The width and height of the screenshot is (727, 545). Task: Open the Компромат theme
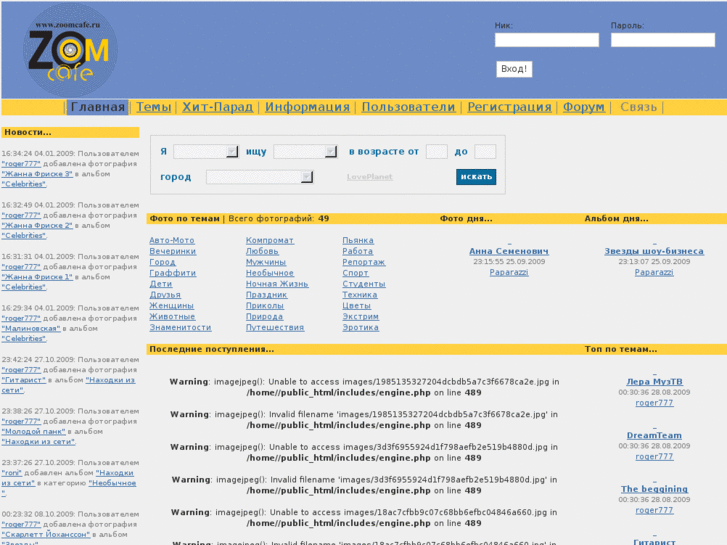click(x=269, y=240)
